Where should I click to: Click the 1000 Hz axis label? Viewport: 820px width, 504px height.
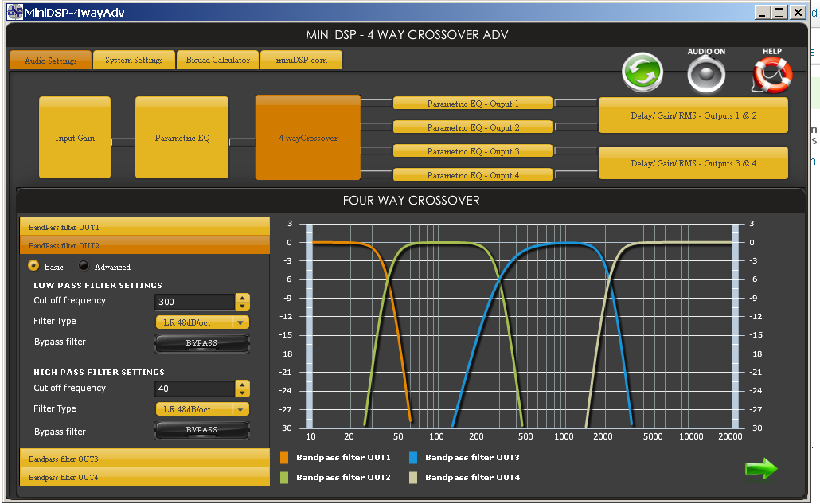click(564, 436)
